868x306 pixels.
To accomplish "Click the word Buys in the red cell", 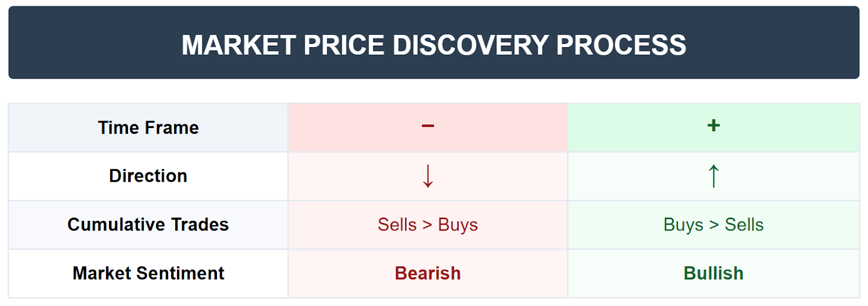I will [458, 225].
